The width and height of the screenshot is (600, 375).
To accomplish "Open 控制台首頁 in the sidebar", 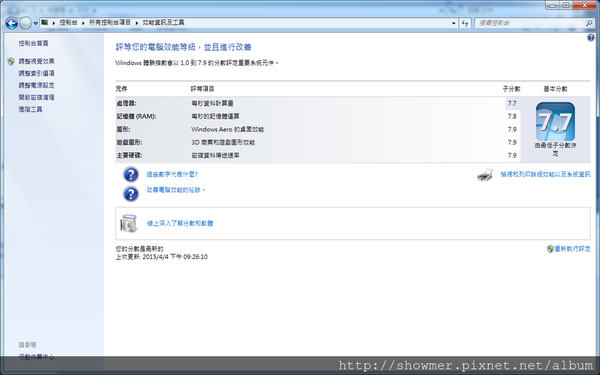I will point(33,43).
